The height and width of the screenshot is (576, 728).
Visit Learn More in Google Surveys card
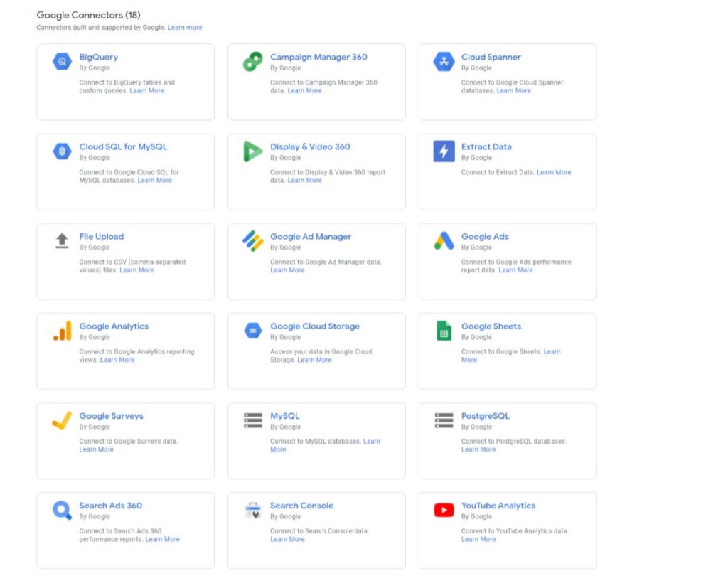pos(96,449)
